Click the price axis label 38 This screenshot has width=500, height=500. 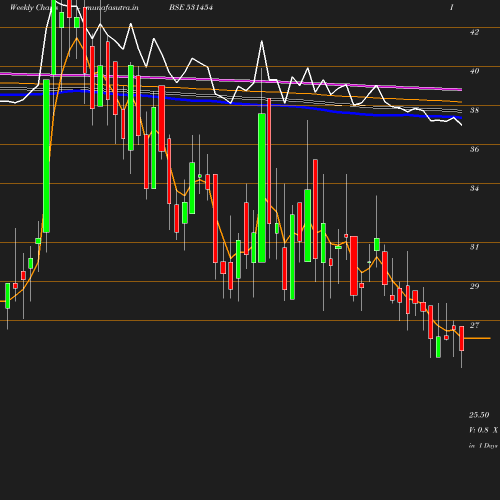point(474,110)
